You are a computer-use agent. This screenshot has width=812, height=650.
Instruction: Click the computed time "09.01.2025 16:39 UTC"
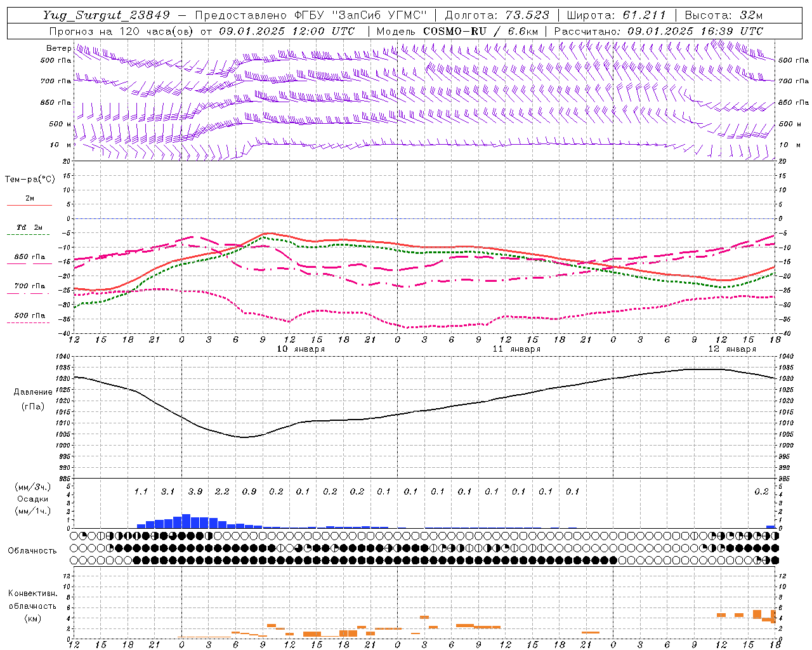point(695,31)
